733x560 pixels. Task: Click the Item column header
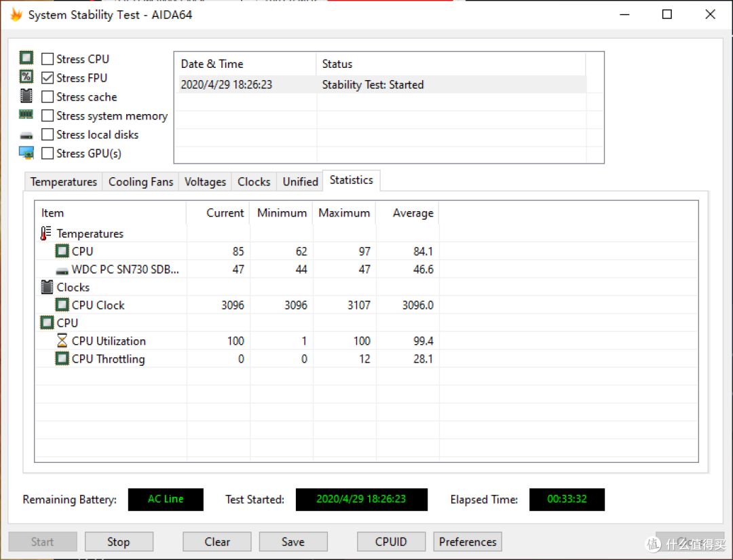click(111, 213)
